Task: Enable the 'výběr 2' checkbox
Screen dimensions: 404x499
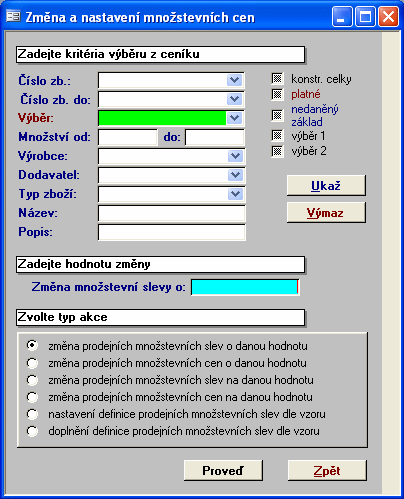Action: tap(277, 151)
